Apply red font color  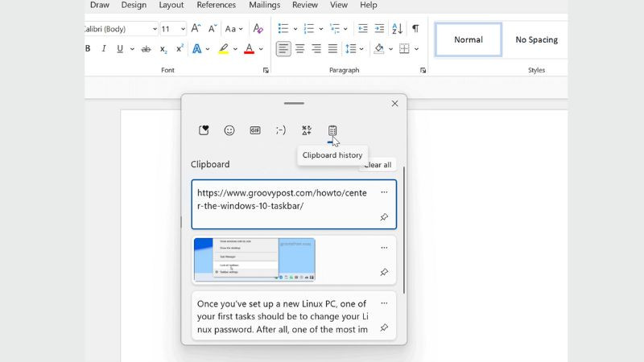249,48
